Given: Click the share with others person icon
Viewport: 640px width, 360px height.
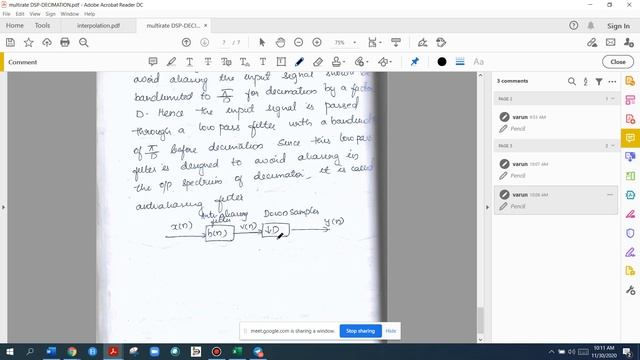Looking at the screenshot, I should click(629, 42).
